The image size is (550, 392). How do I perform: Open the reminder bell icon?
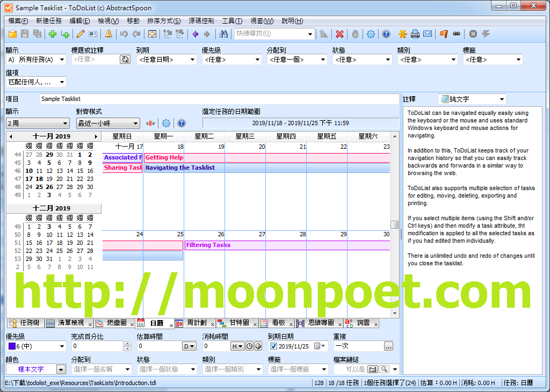pos(108,34)
